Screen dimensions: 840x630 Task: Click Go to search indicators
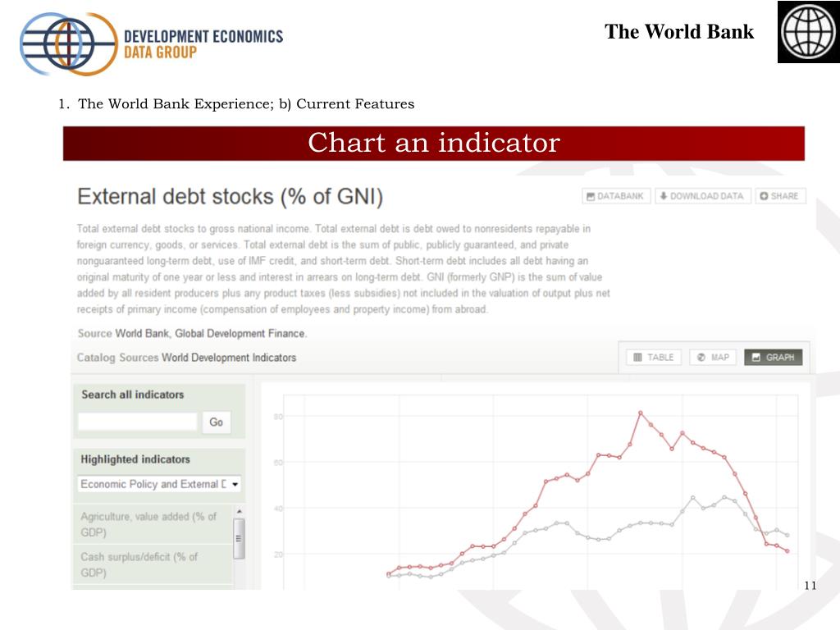pos(217,422)
